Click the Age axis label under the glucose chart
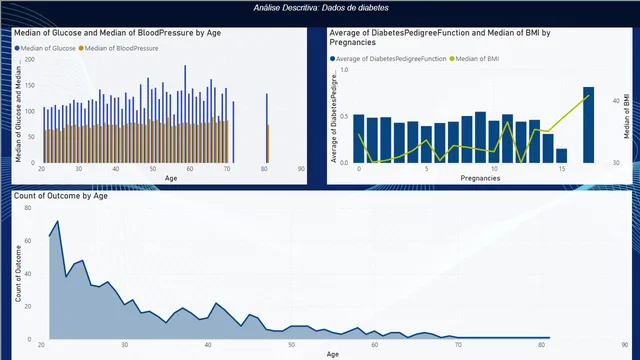The width and height of the screenshot is (640, 360). click(171, 178)
